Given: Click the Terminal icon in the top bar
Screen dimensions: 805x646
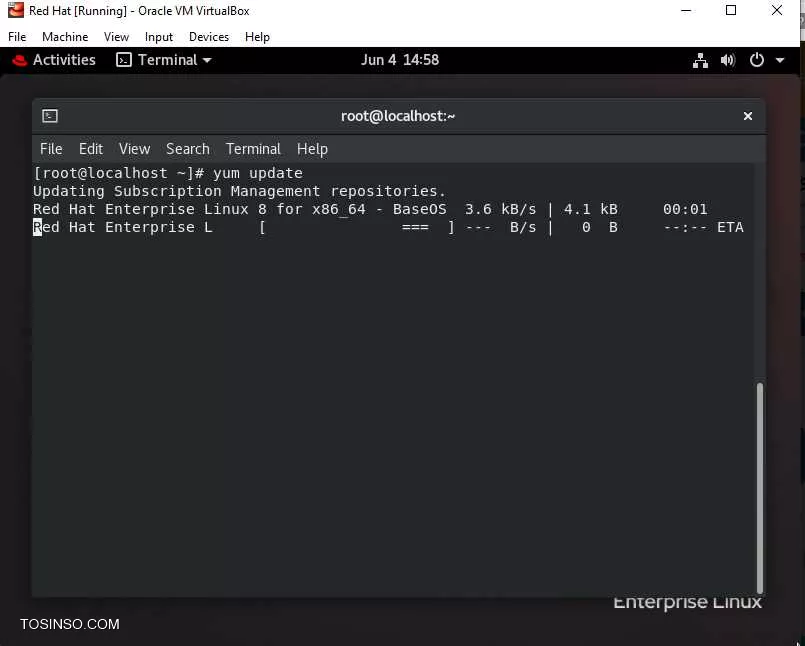Looking at the screenshot, I should 124,60.
